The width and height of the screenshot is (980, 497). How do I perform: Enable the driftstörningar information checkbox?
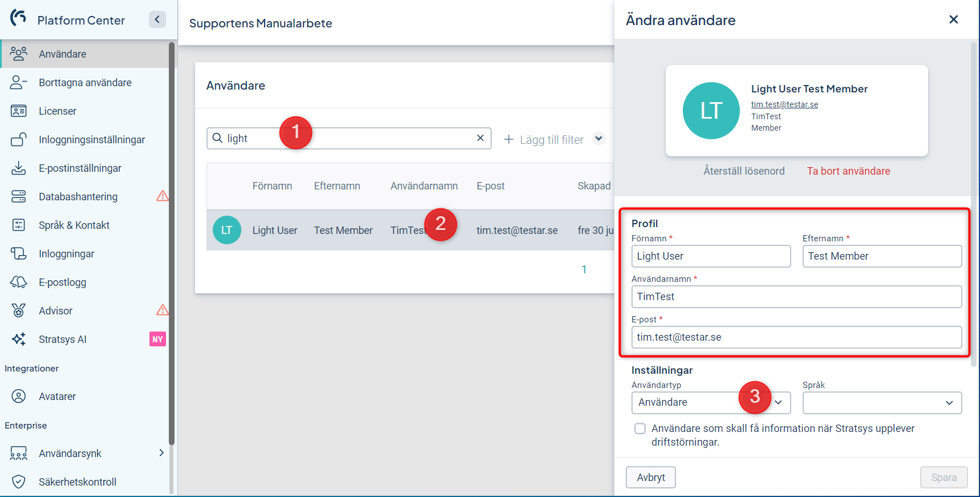tap(640, 429)
